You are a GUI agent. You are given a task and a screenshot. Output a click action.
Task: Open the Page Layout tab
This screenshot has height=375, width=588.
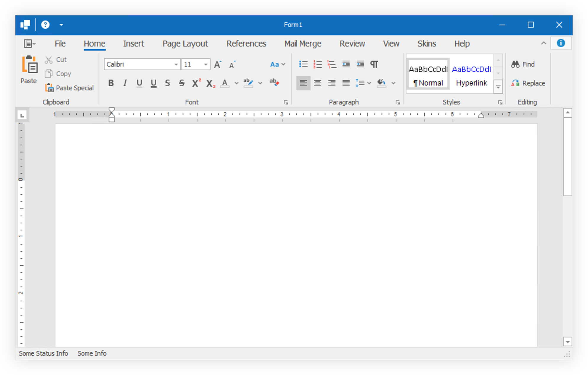click(x=185, y=44)
